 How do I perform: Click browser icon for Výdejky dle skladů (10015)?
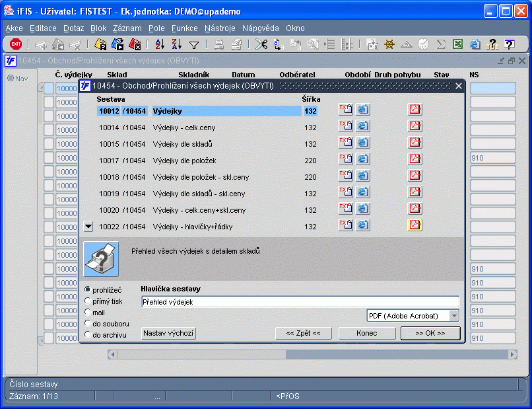point(362,142)
